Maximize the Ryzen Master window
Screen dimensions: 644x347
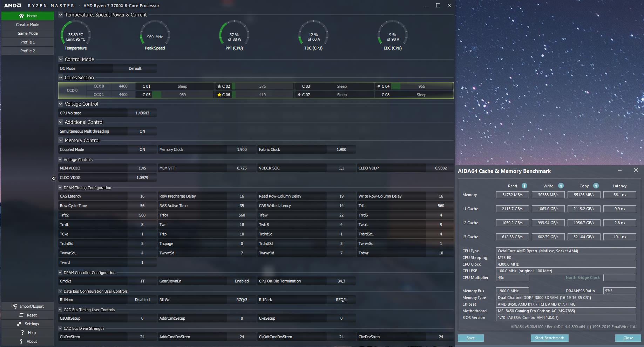[x=438, y=5]
